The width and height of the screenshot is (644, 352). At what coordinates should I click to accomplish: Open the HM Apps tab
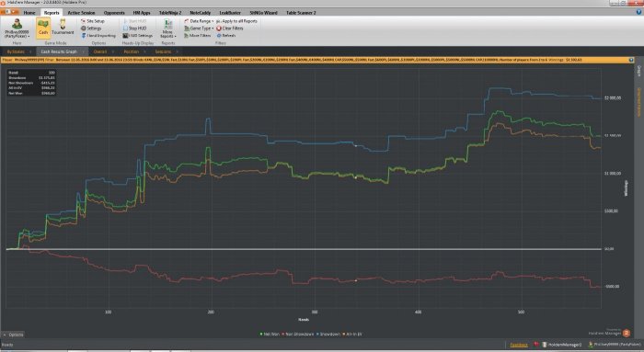click(x=142, y=13)
